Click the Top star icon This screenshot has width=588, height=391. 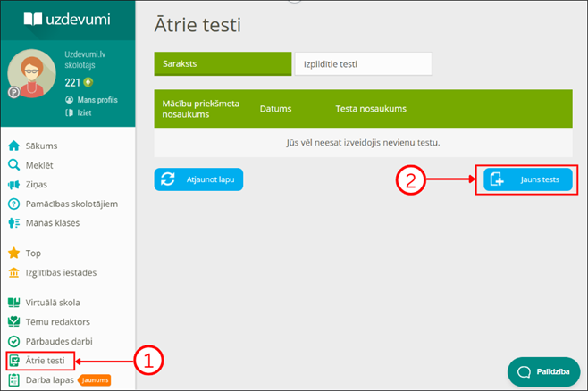[x=14, y=254]
